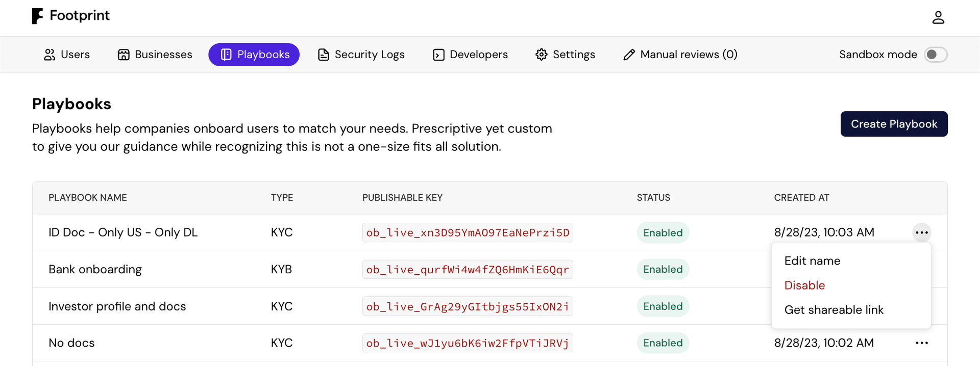
Task: Open the user account profile icon
Action: [x=938, y=18]
